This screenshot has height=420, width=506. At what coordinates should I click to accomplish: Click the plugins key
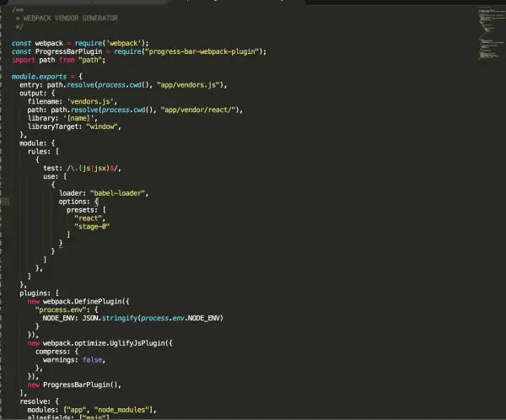point(35,293)
